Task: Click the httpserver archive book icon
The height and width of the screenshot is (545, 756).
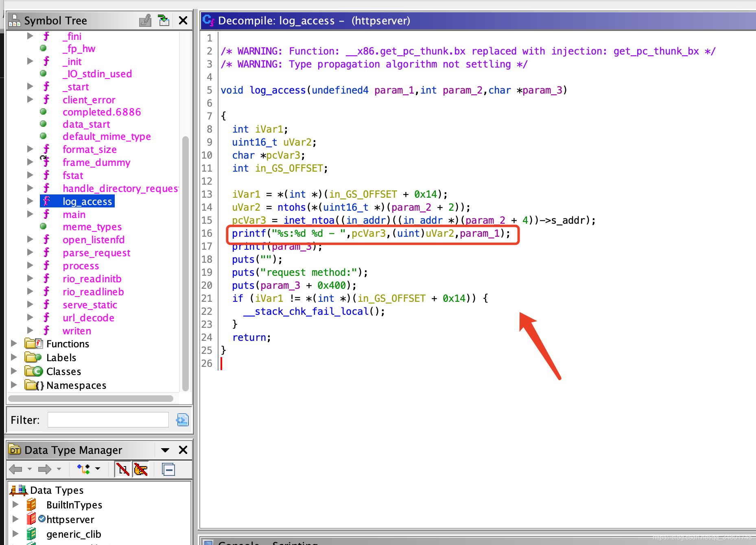Action: tap(31, 519)
